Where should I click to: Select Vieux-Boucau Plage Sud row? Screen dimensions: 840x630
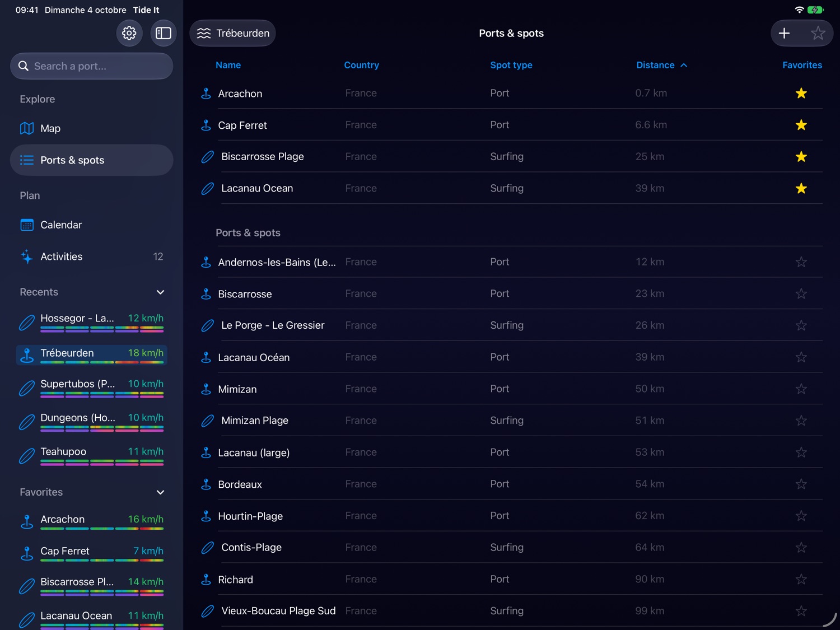[511, 611]
